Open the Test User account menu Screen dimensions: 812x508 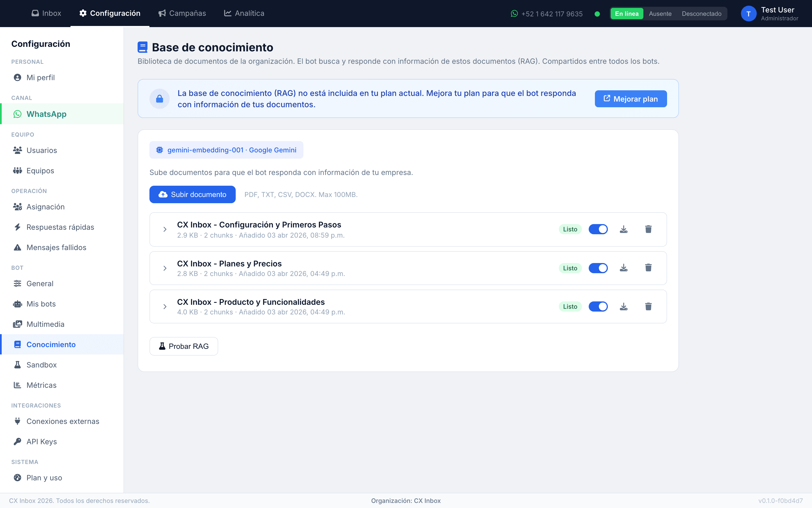[x=769, y=14]
